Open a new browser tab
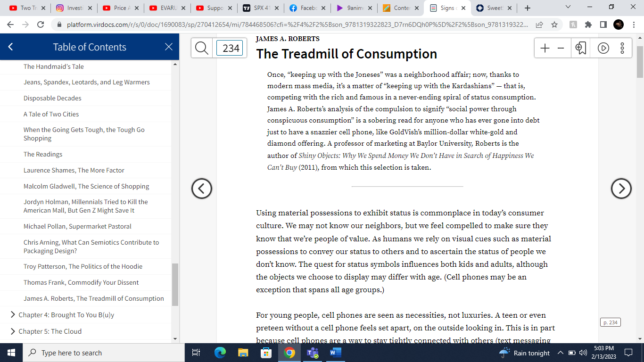Screen dimensions: 644x362 [528, 8]
